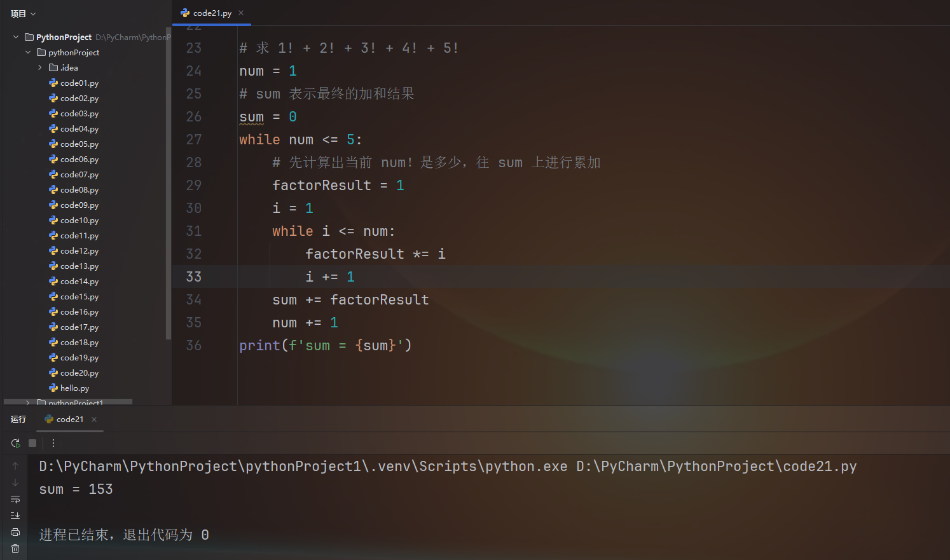This screenshot has width=950, height=560.
Task: Close the code21 run tab
Action: [94, 420]
